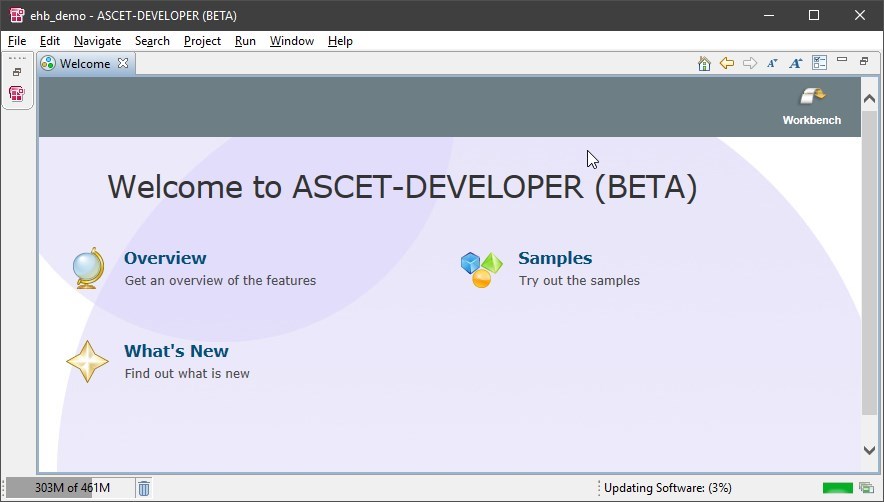This screenshot has width=884, height=502.
Task: Maximize the Welcome view panel
Action: (x=864, y=62)
